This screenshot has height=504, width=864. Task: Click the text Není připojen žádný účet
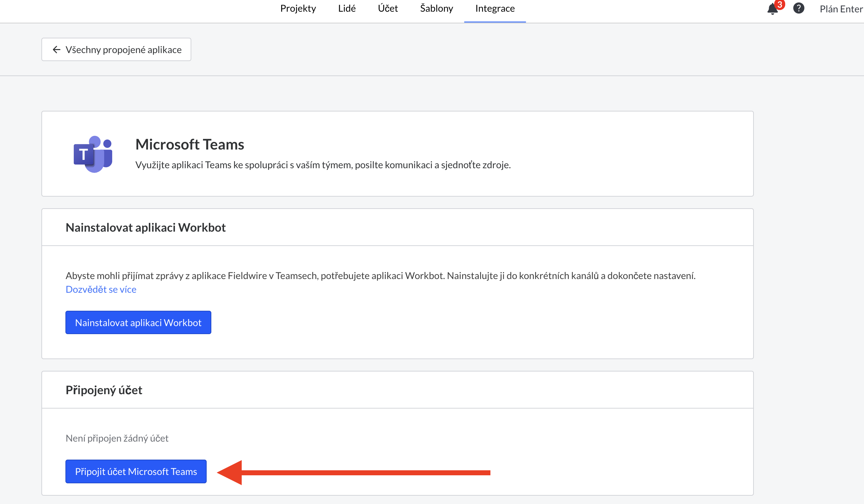(117, 439)
